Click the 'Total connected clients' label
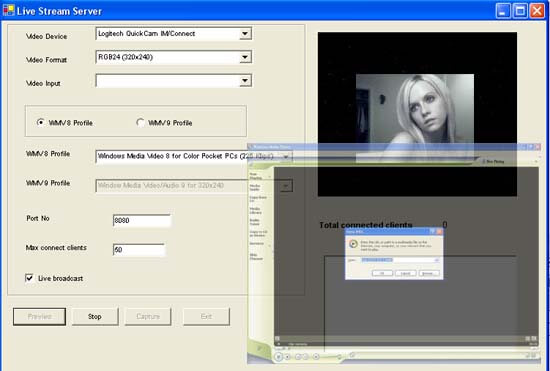Image resolution: width=550 pixels, height=371 pixels. tap(365, 225)
